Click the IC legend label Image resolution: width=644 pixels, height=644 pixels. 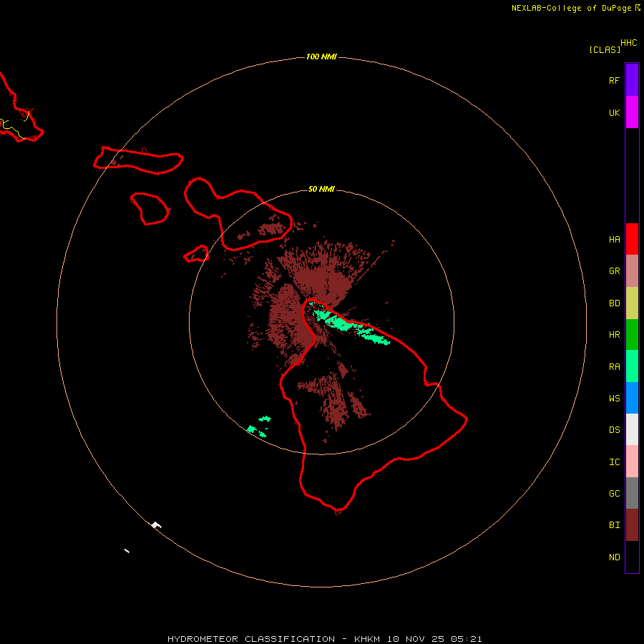(614, 462)
